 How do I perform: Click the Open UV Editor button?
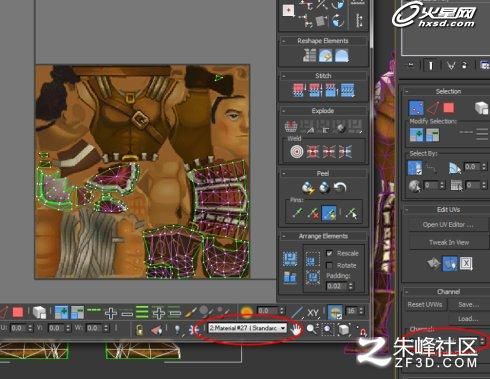pos(448,225)
